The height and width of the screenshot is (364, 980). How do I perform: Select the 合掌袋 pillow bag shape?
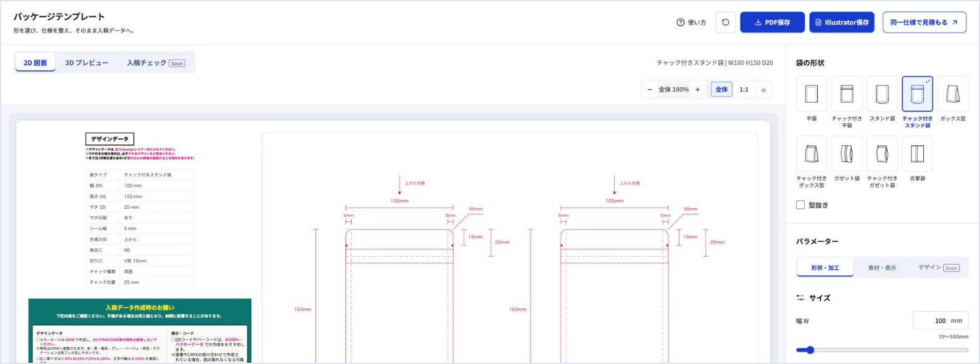[918, 154]
